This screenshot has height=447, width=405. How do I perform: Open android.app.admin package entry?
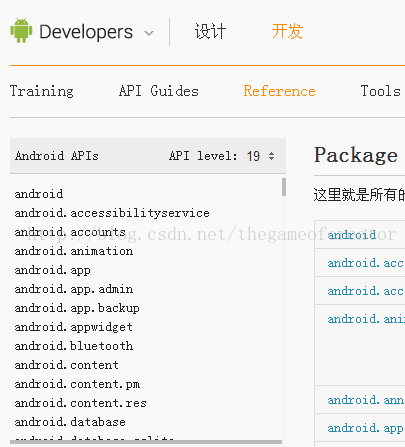click(74, 289)
